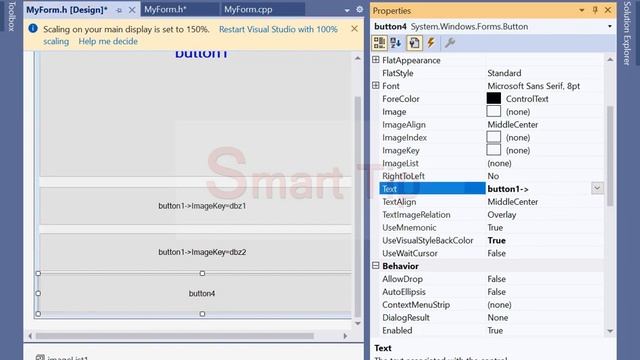Click the designer horizontal scroll left arrow
This screenshot has width=640, height=360.
click(30, 336)
